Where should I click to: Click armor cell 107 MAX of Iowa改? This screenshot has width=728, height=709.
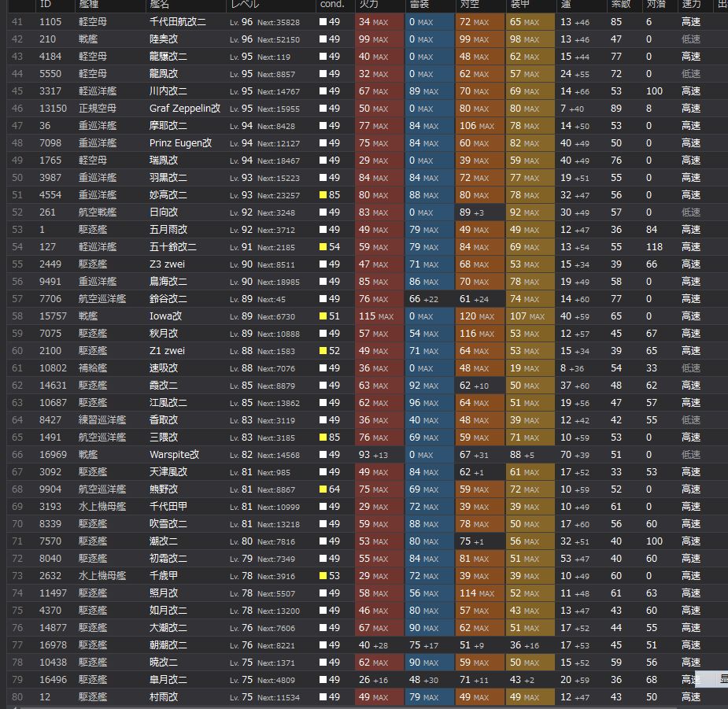(530, 316)
